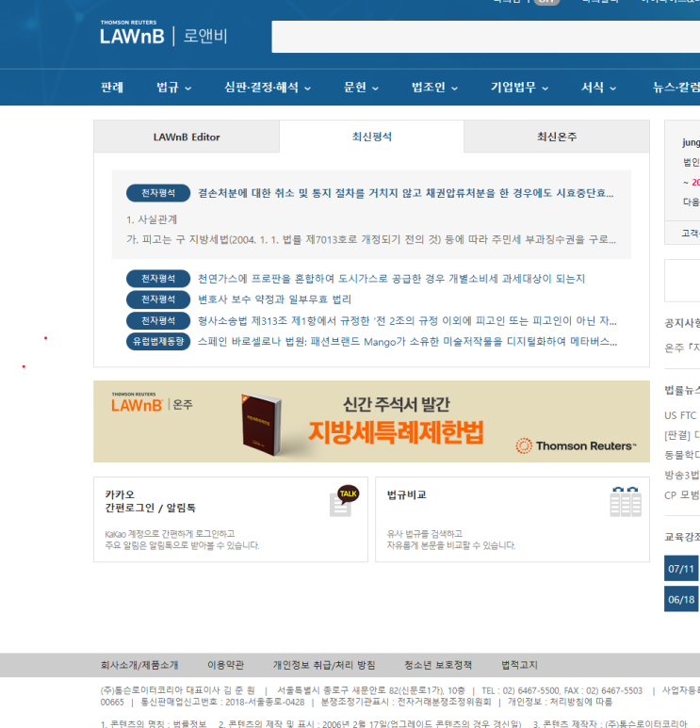
Task: Click summary line starting 가. 피고는 구 지방세법
Action: click(370, 239)
